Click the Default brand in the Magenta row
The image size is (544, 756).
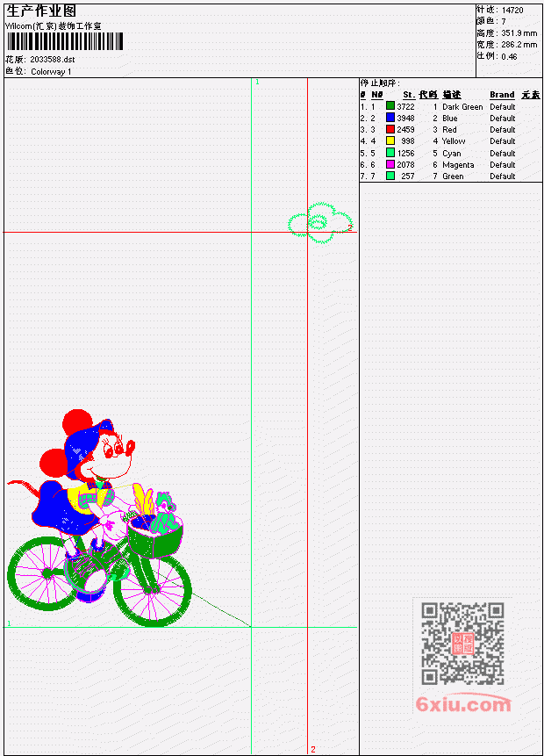click(503, 165)
